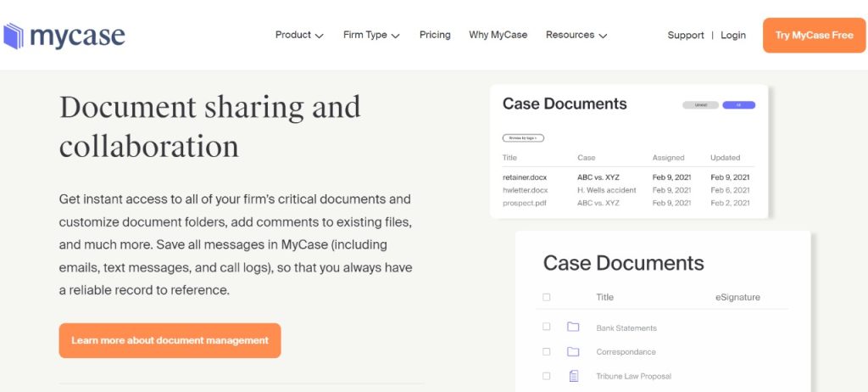The width and height of the screenshot is (868, 392).
Task: Check the Bank Statements row checkbox
Action: [547, 327]
